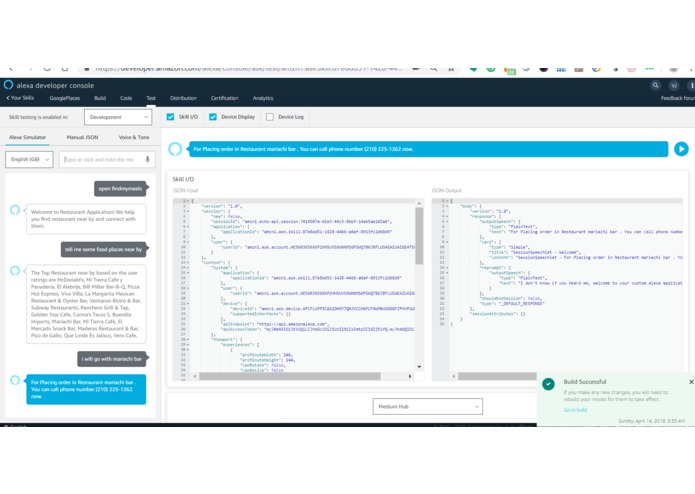This screenshot has height=494, width=695.
Task: Switch to the Build tab
Action: [100, 98]
